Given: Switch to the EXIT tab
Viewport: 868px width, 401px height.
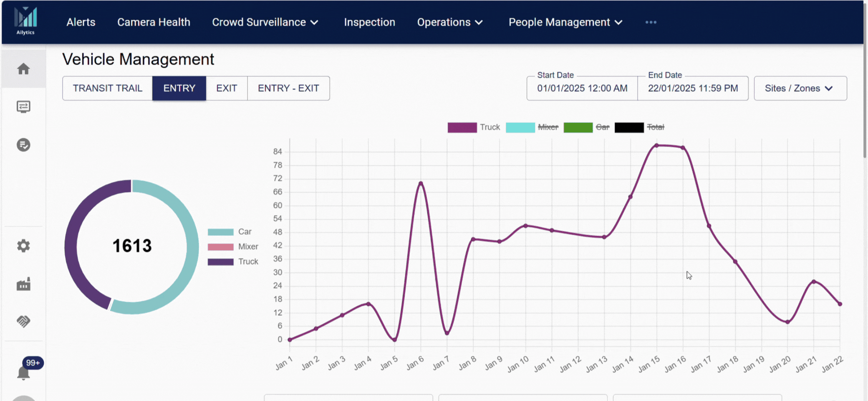Looking at the screenshot, I should coord(227,88).
